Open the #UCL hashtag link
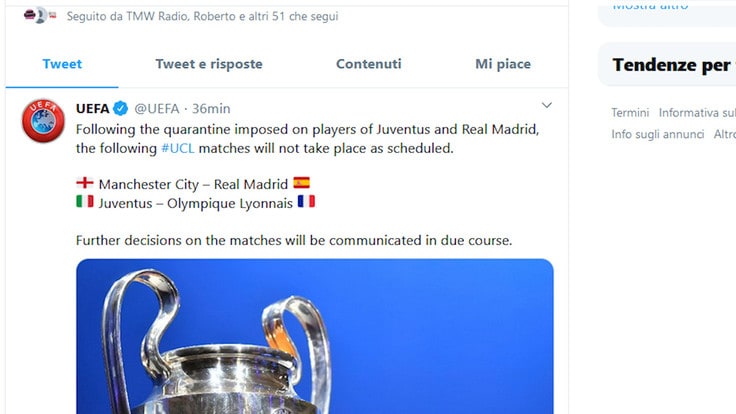This screenshot has height=414, width=736. pyautogui.click(x=177, y=148)
